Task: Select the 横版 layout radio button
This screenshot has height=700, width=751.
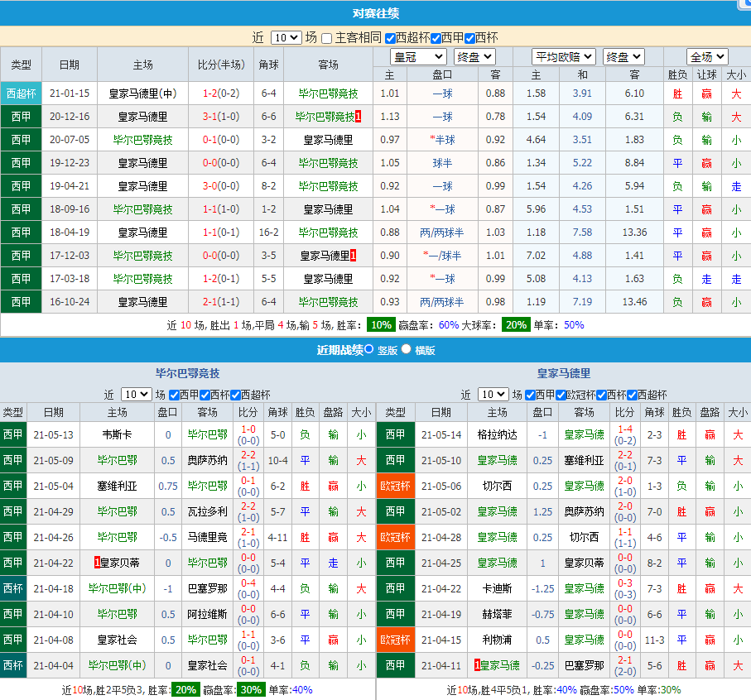Action: (407, 349)
